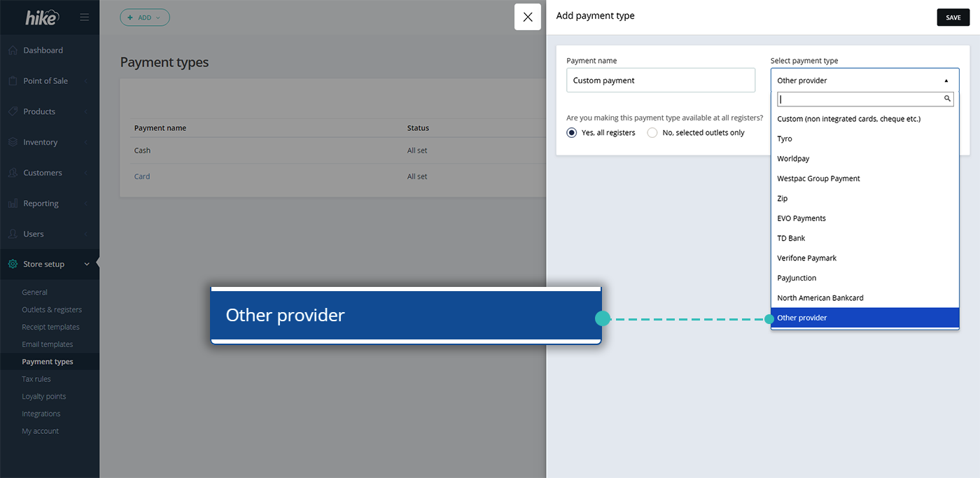Click the dropdown search input box

[865, 99]
